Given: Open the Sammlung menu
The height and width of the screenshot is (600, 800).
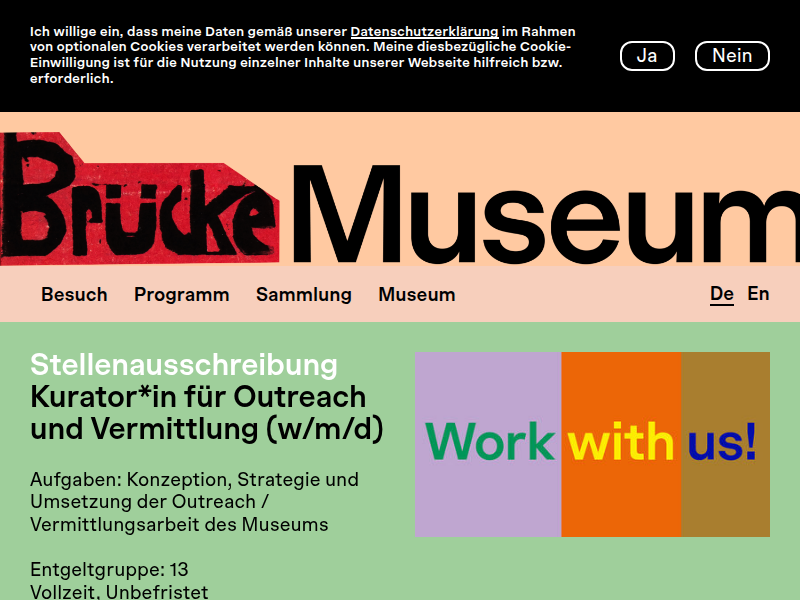Looking at the screenshot, I should tap(304, 294).
